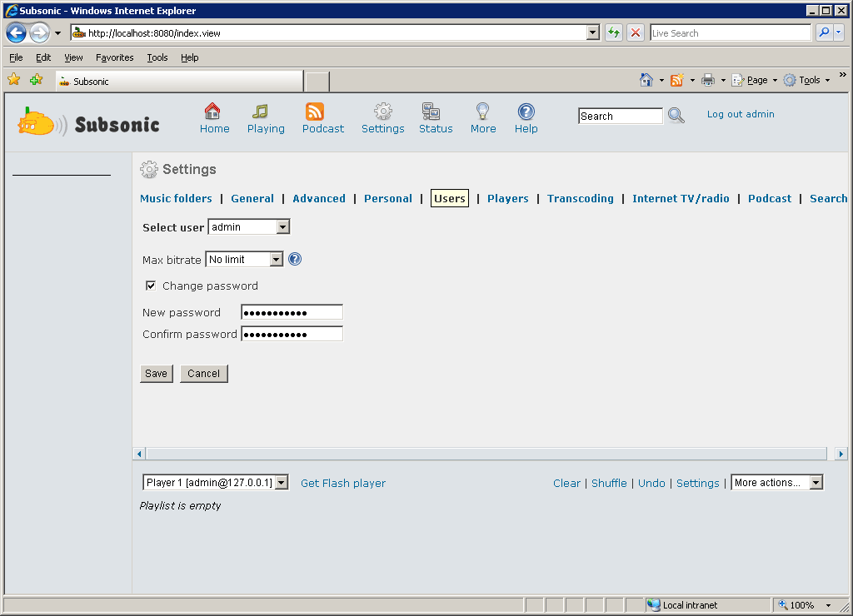The width and height of the screenshot is (853, 616).
Task: Click the Cancel button
Action: point(203,374)
